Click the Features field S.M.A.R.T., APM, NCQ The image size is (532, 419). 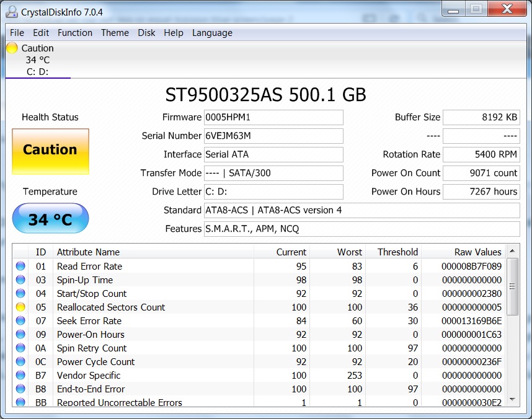(x=361, y=229)
